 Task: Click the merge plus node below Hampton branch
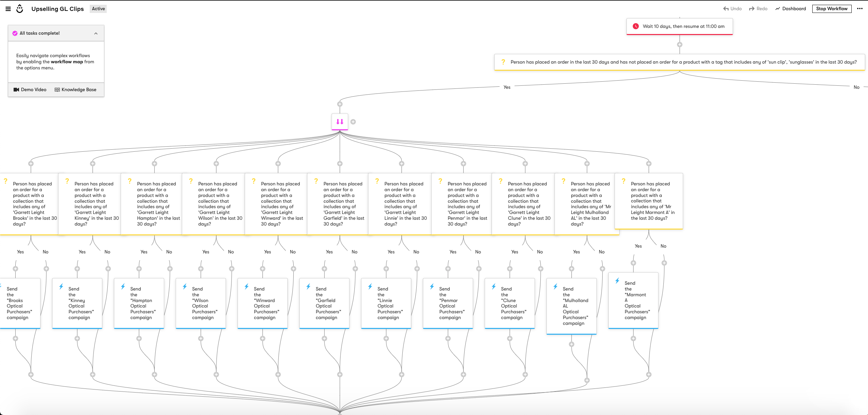155,375
